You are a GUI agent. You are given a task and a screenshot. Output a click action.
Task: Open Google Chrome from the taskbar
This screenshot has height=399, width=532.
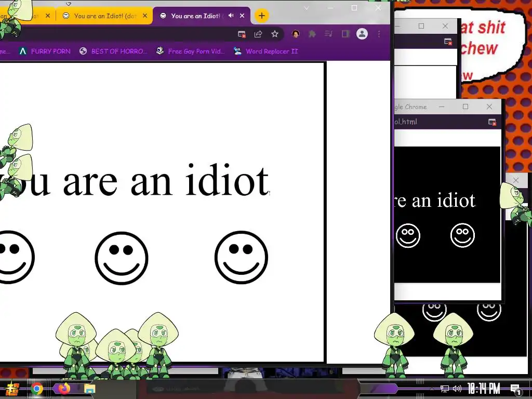(37, 389)
